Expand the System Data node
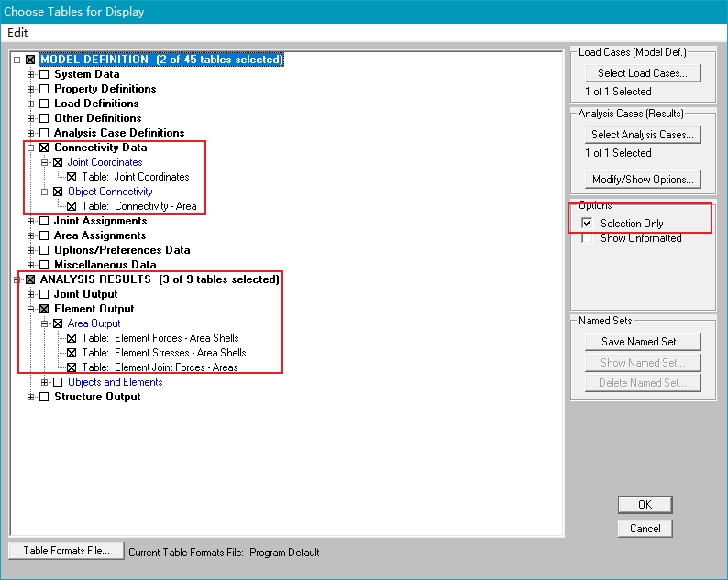The image size is (728, 580). point(30,74)
